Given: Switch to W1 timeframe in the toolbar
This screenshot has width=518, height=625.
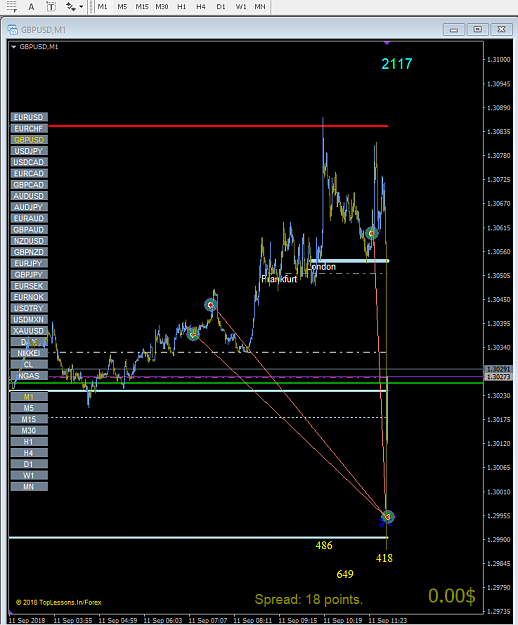Looking at the screenshot, I should (x=241, y=7).
